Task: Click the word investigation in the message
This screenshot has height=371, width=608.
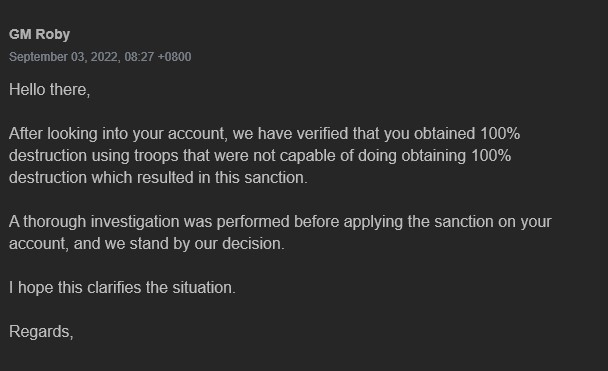Action: (135, 222)
